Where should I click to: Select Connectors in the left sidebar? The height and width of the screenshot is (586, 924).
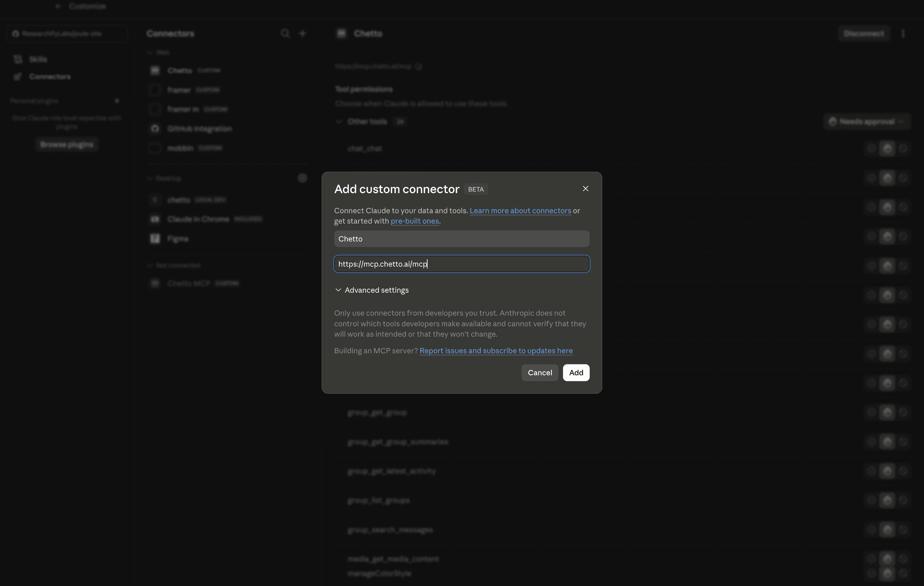click(x=49, y=77)
